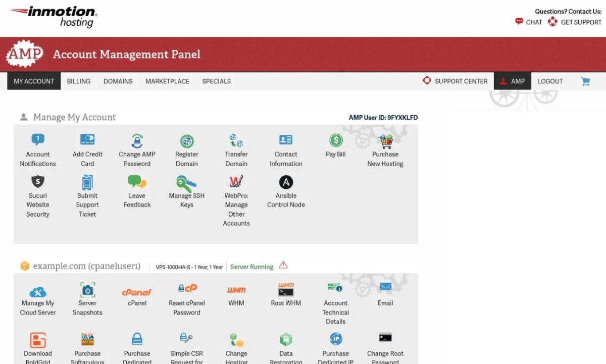Screen dimensions: 606x364
Task: Open Root WHM terminal icon
Action: pos(286,289)
